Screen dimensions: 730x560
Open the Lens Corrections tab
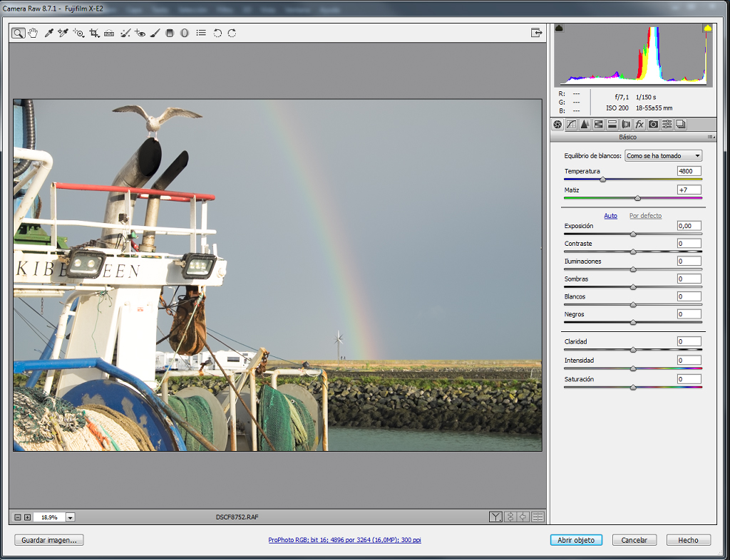[x=626, y=124]
